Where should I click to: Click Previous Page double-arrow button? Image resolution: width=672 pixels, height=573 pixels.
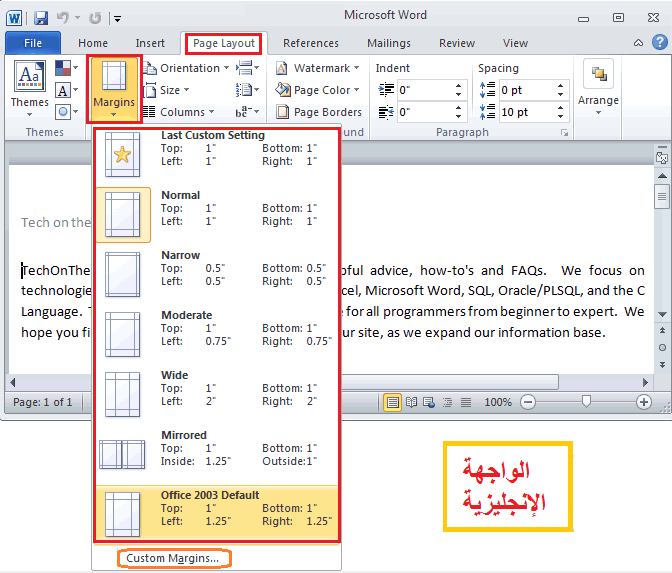click(662, 330)
